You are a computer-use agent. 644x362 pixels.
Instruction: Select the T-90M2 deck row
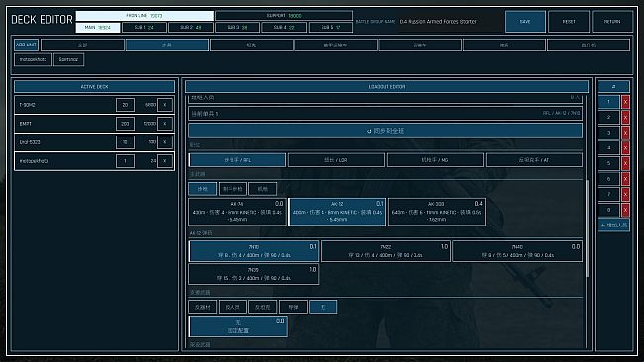(94, 105)
